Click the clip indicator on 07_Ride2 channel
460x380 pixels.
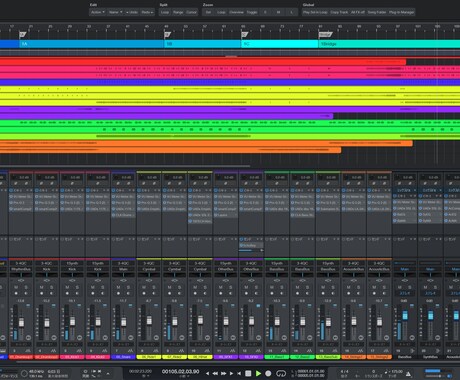click(181, 305)
